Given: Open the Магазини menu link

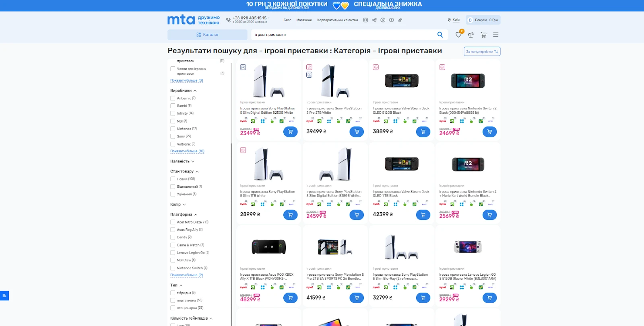Looking at the screenshot, I should (x=304, y=20).
